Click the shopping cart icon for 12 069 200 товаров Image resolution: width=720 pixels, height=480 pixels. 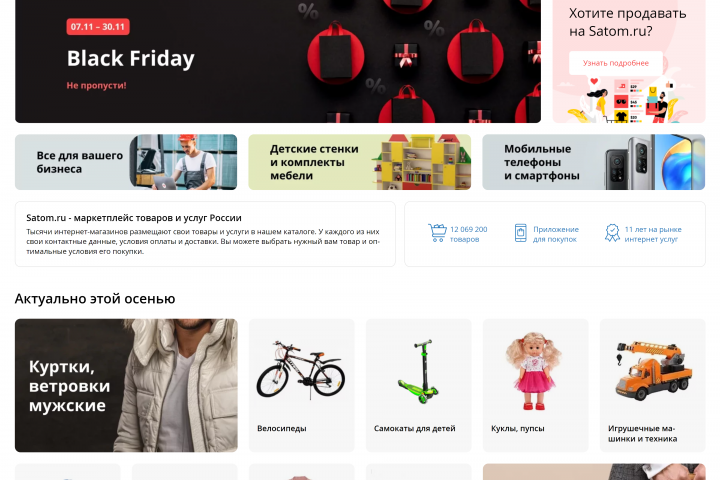pyautogui.click(x=437, y=233)
